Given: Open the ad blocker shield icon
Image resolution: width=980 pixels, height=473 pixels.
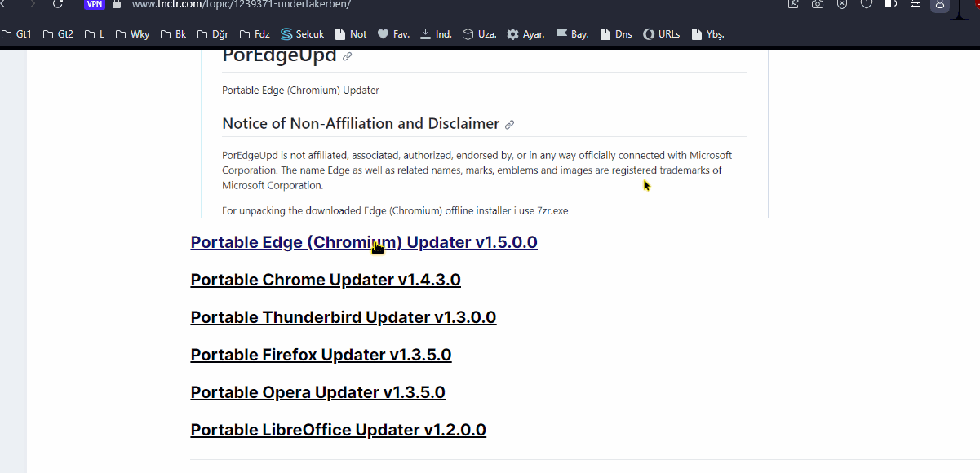Looking at the screenshot, I should pyautogui.click(x=842, y=4).
